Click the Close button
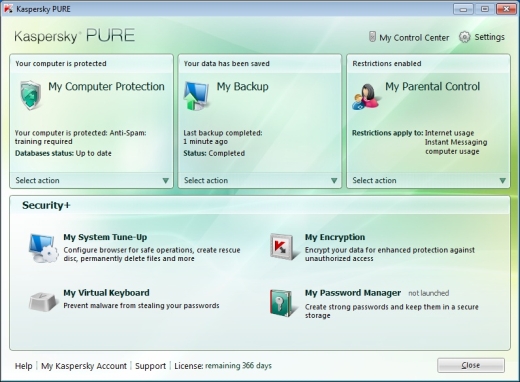Screen dimensions: 520x382 point(471,365)
